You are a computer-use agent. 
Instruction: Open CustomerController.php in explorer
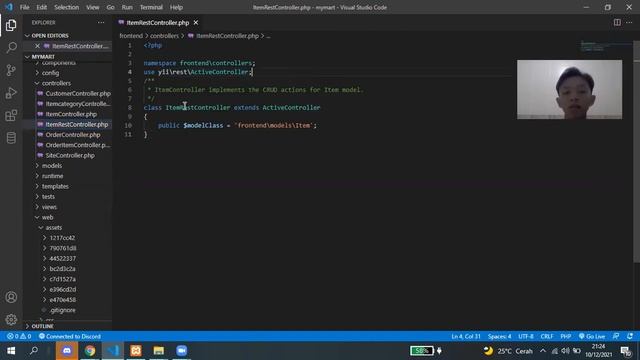coord(78,93)
